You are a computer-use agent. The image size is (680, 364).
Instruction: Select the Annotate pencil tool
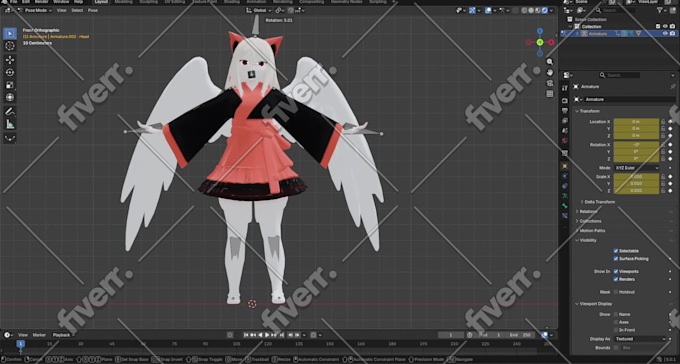tap(10, 111)
